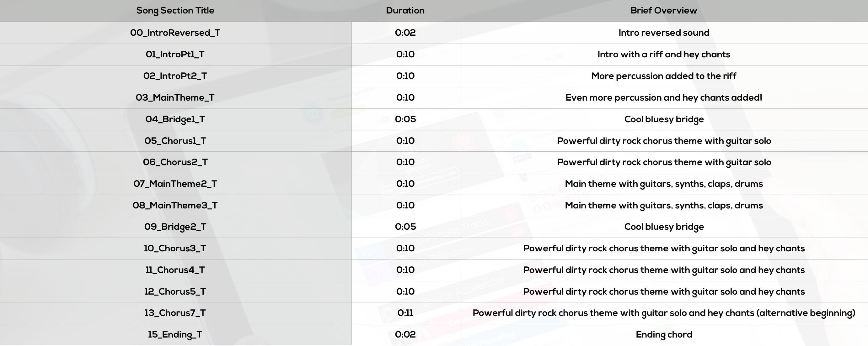Image resolution: width=868 pixels, height=346 pixels.
Task: Click the Brief Overview column header
Action: [x=663, y=10]
